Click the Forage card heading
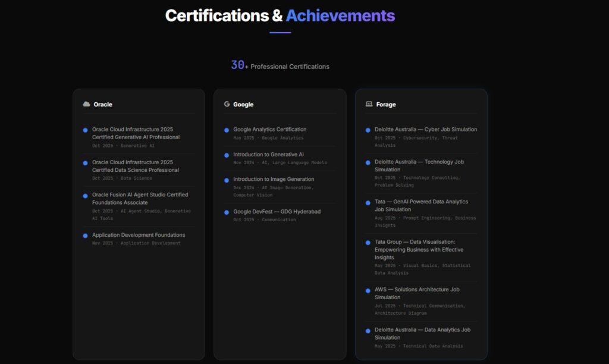 (x=386, y=105)
